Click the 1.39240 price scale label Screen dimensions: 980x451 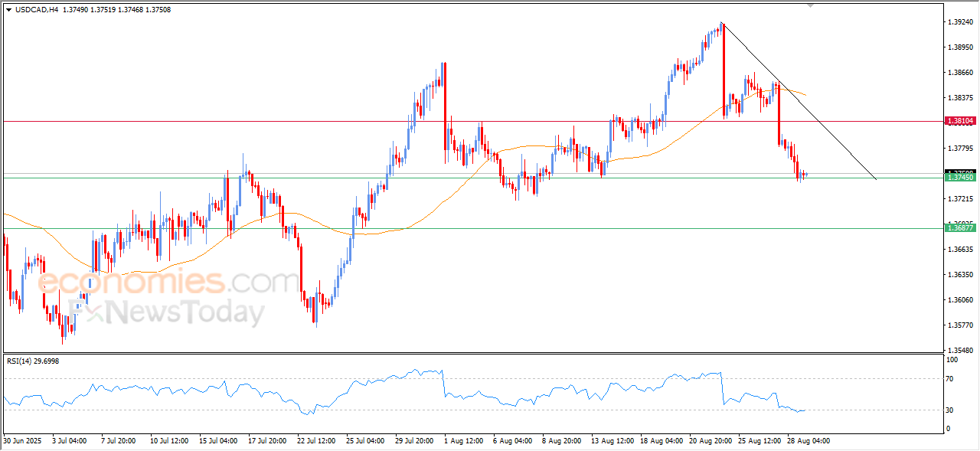(960, 22)
